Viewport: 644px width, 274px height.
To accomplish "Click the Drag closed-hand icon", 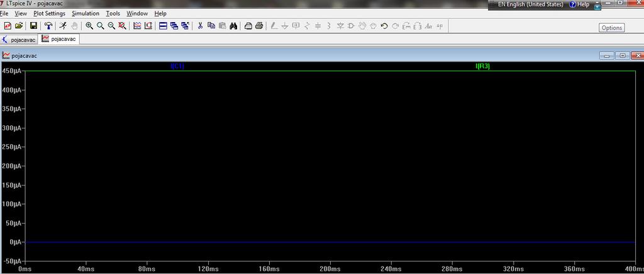I will [x=373, y=26].
